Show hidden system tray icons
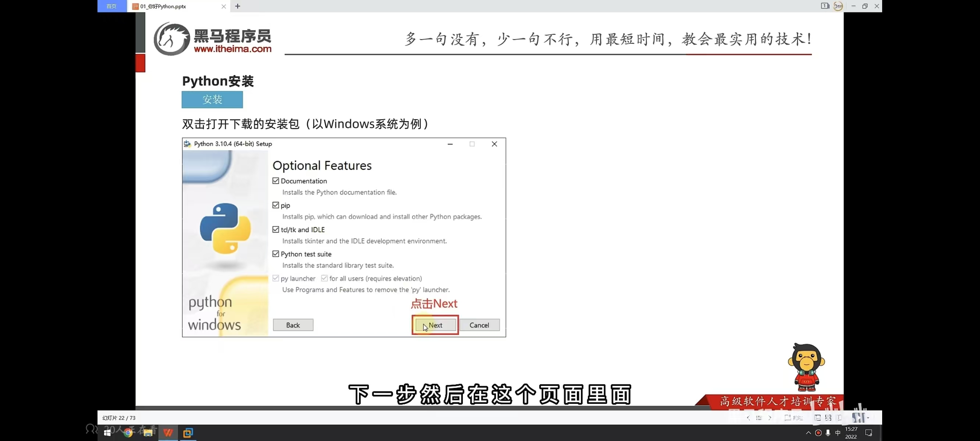 tap(809, 433)
